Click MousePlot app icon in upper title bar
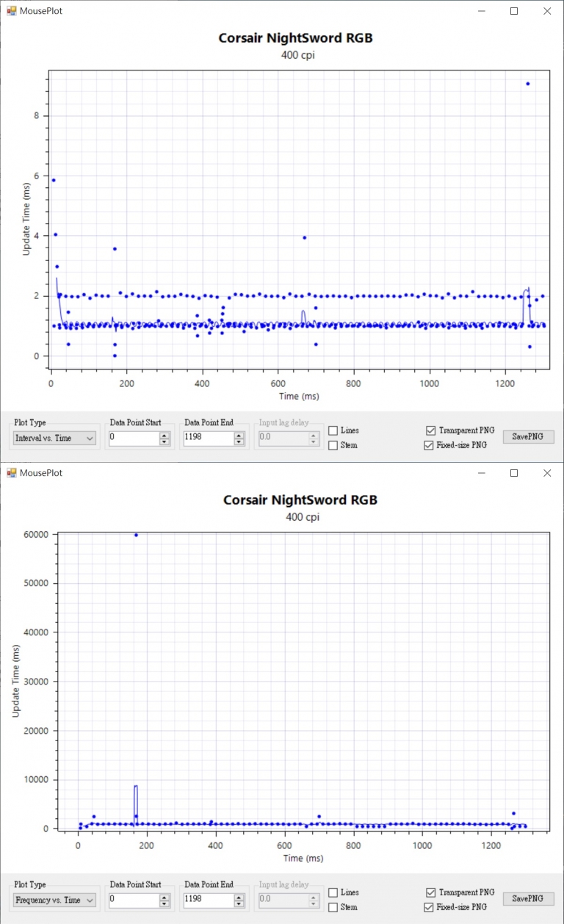 pos(11,11)
